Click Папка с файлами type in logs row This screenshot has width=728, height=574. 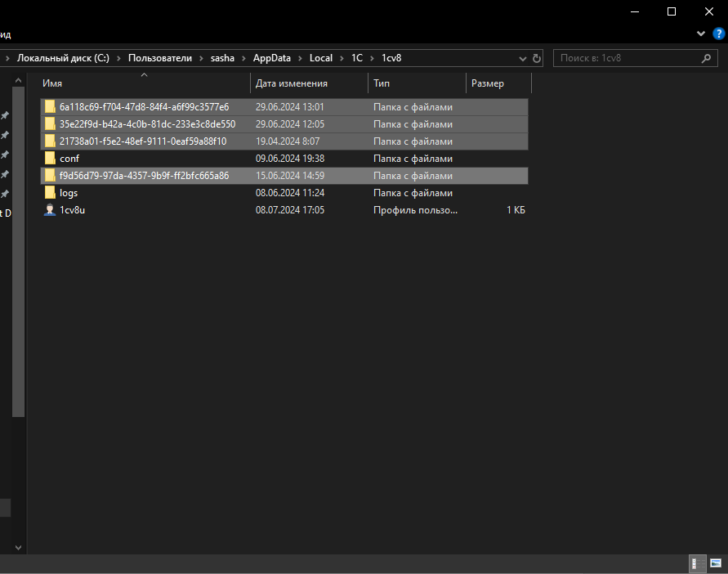tap(413, 193)
